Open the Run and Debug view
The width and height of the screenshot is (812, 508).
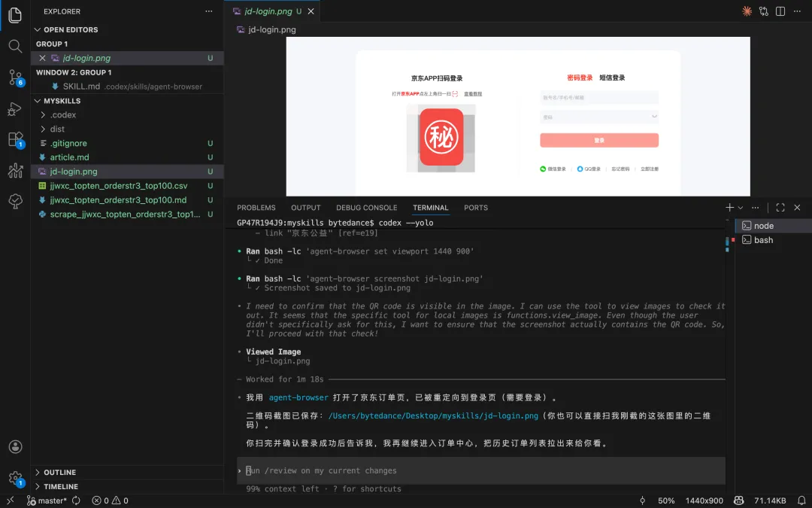(x=15, y=108)
